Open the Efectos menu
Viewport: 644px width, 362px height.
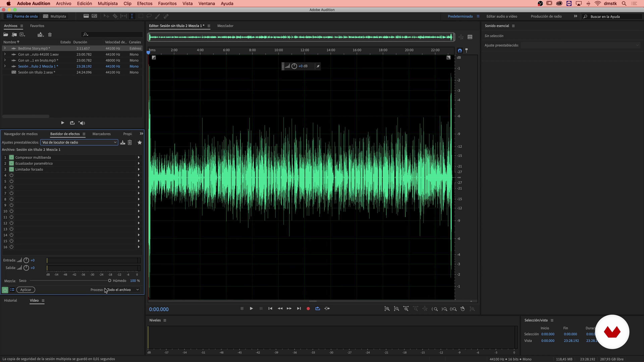point(145,4)
